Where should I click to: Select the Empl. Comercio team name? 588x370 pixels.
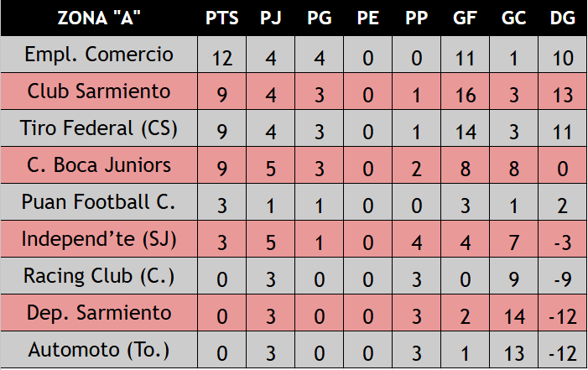click(99, 55)
